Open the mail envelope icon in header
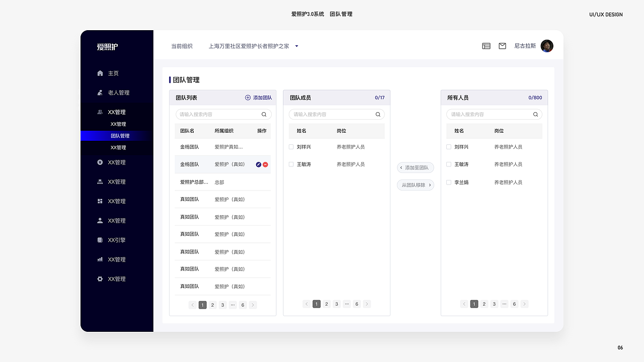Viewport: 644px width, 362px height. pos(502,46)
